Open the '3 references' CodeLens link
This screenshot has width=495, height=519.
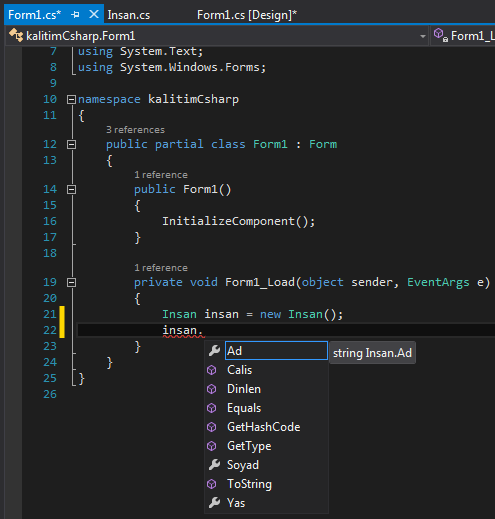coord(135,130)
